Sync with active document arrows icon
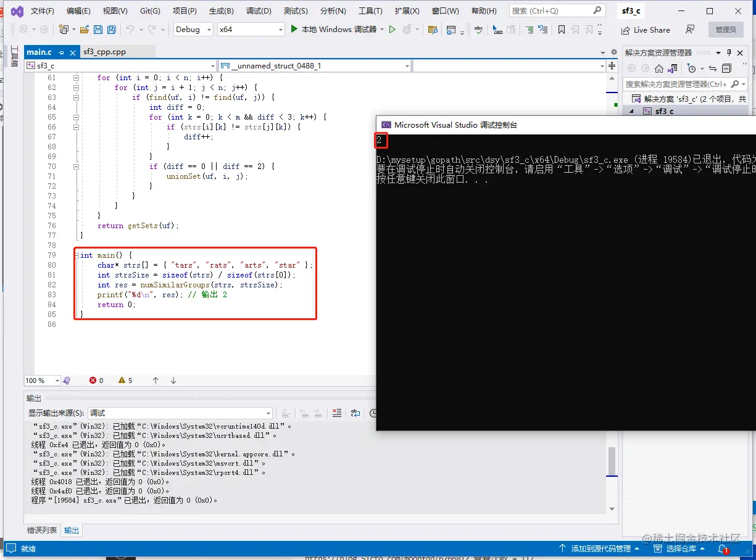Viewport: 756px width, 560px height. (x=712, y=68)
